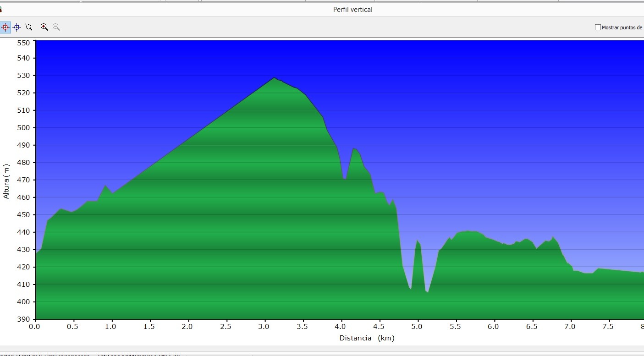Click the lowest valley near 5.1 km
Image resolution: width=644 pixels, height=356 pixels.
428,292
